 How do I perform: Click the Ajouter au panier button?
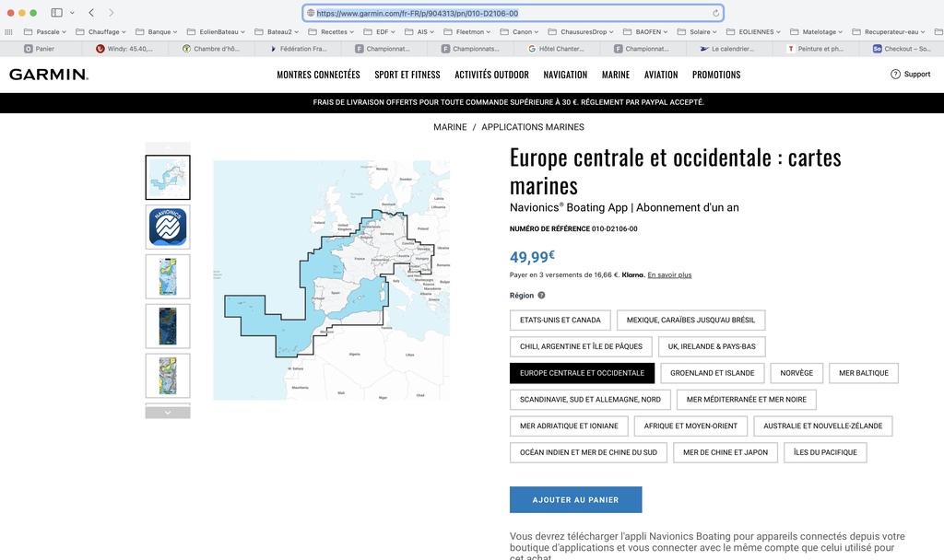[575, 500]
